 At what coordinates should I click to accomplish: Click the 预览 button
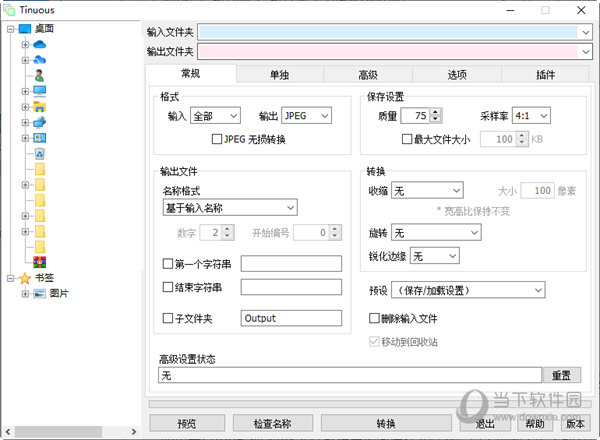coord(187,423)
